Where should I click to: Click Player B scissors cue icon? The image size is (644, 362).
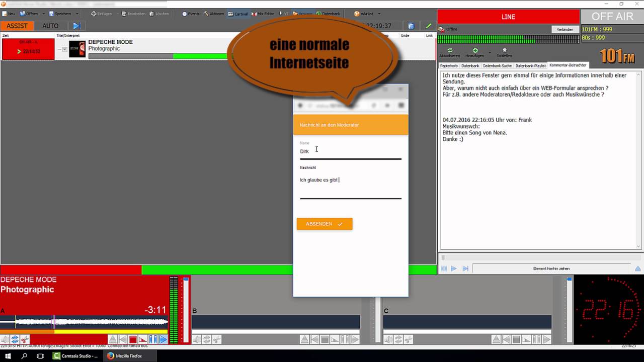pyautogui.click(x=217, y=339)
